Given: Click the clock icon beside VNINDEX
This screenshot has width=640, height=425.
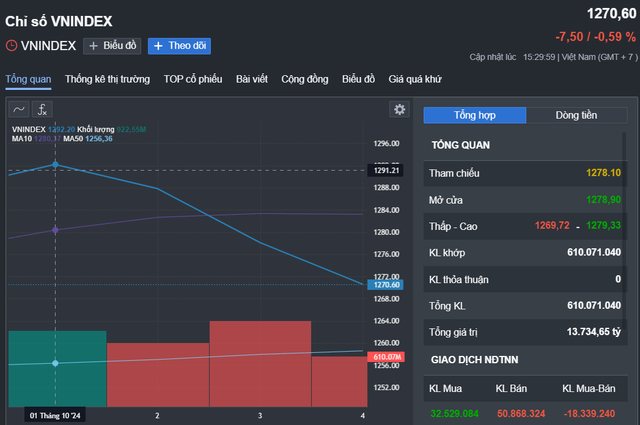Looking at the screenshot, I should (x=11, y=46).
